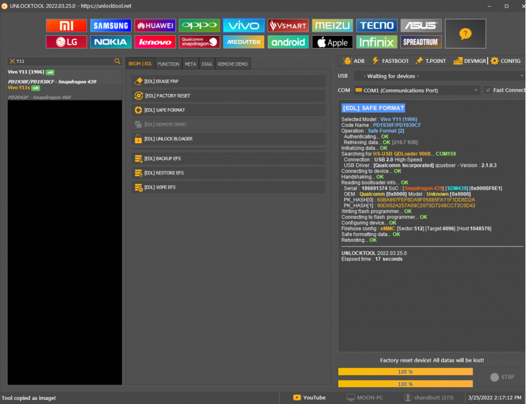Viewport: 532px width, 404px height.
Task: Click the 'Elapsed time : 17 seconds' text
Action: coord(372,259)
